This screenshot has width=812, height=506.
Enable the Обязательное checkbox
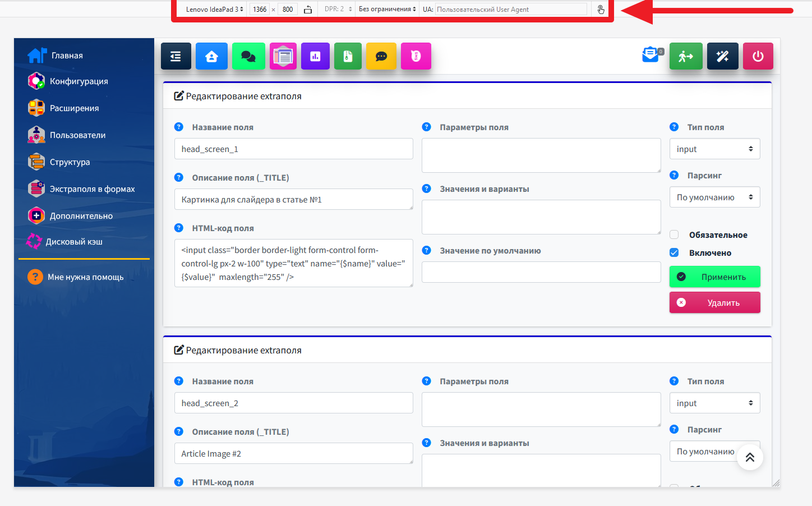675,234
